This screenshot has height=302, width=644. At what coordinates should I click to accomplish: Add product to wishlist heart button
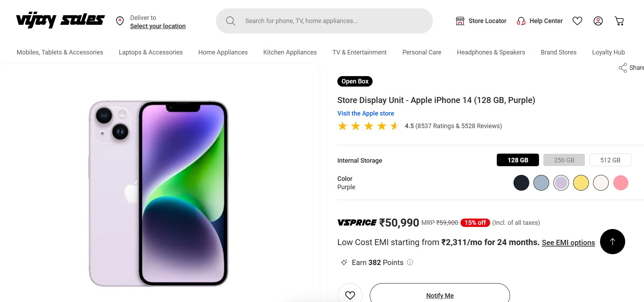[x=350, y=295]
